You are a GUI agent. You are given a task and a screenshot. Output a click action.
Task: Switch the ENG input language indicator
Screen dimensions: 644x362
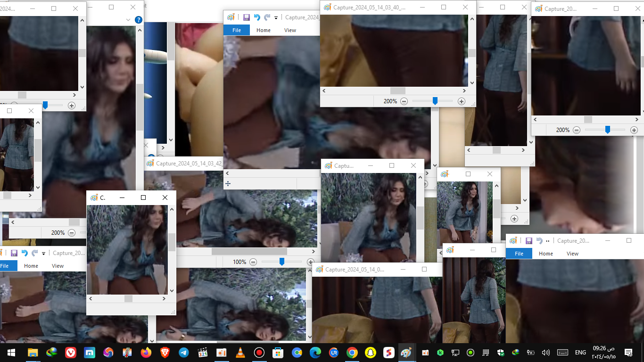[580, 353]
